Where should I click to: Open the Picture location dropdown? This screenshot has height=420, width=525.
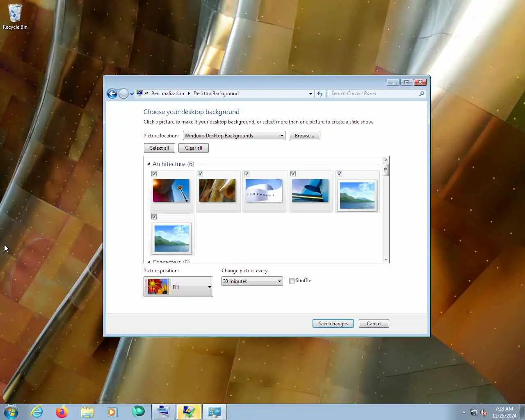(234, 136)
